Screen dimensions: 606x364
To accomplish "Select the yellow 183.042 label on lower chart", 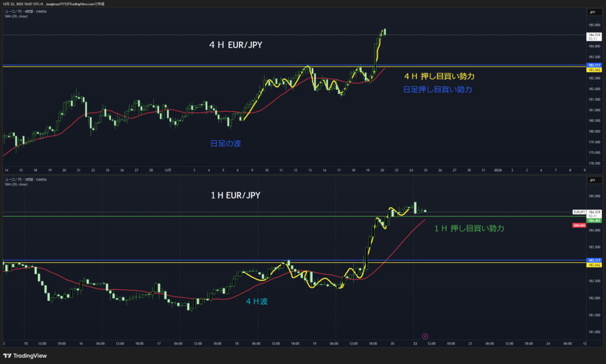I will [x=594, y=265].
